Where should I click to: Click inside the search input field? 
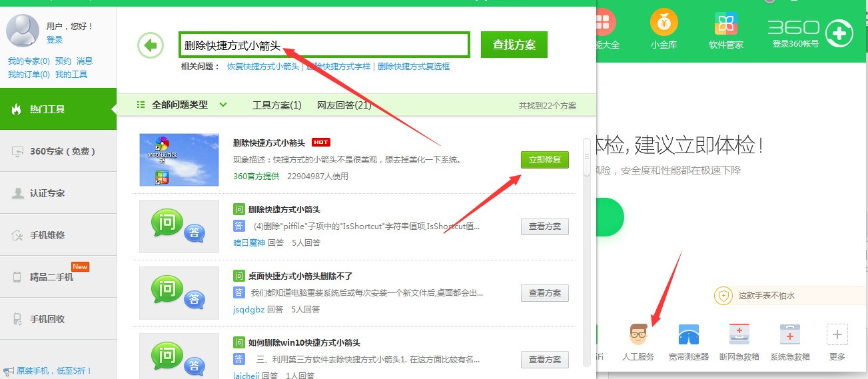point(324,45)
